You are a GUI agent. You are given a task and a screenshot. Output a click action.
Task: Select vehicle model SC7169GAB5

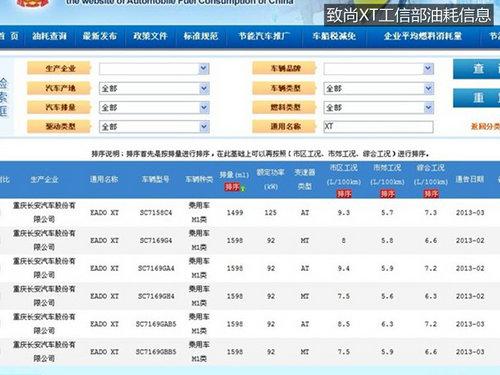(x=156, y=324)
